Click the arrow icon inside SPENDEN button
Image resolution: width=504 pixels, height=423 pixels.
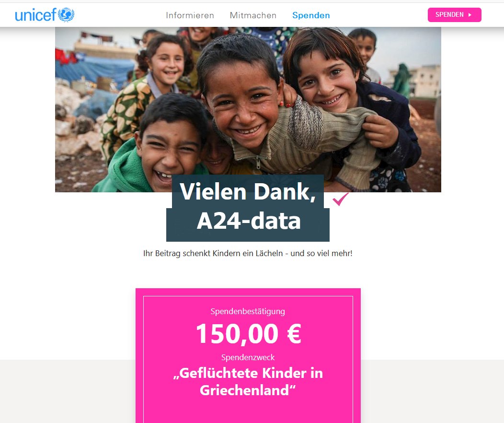[470, 15]
